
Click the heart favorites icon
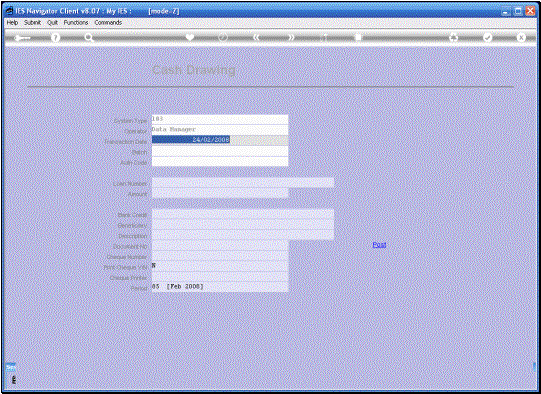pyautogui.click(x=190, y=37)
